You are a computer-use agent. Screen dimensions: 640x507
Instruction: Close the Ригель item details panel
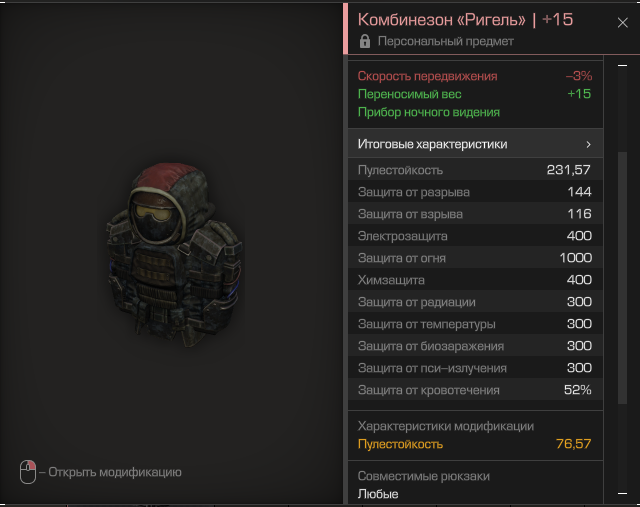(x=622, y=23)
